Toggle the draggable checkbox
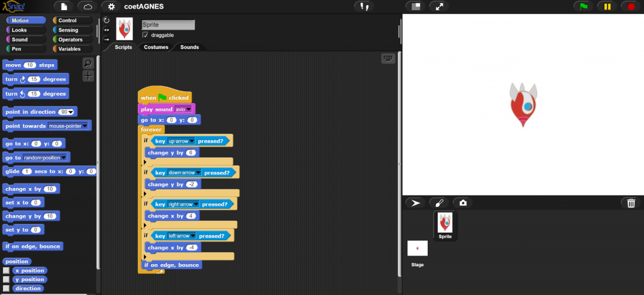Image resolution: width=644 pixels, height=295 pixels. click(x=146, y=35)
